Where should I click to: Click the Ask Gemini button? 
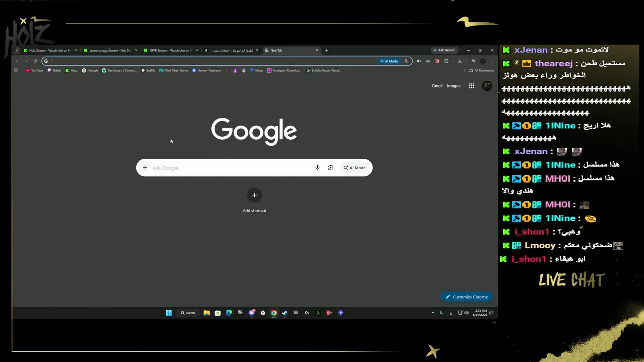pos(444,50)
